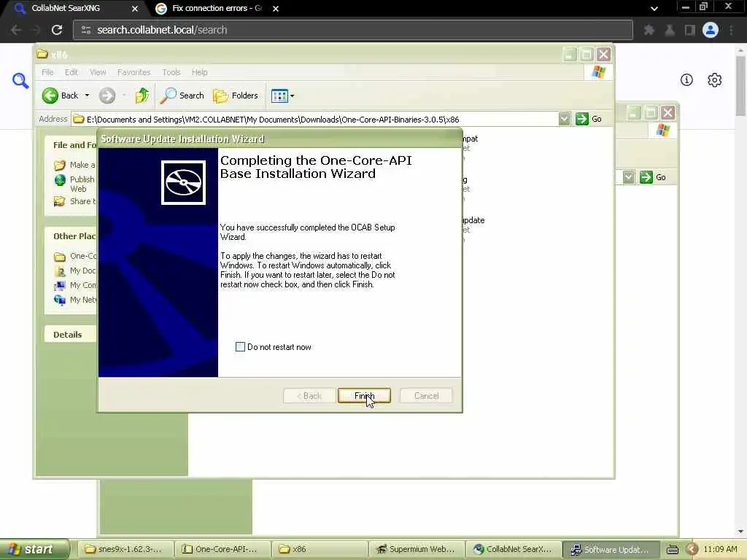Click the browser Reload icon
747x560 pixels.
pos(57,29)
